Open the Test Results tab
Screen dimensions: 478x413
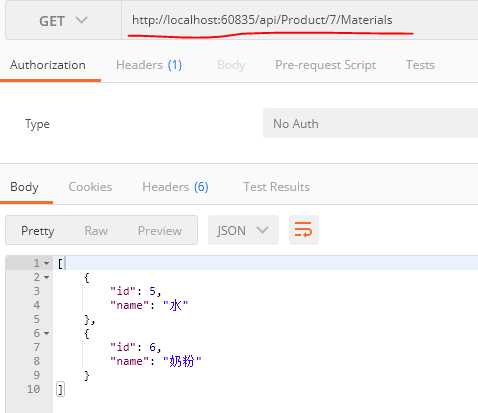(x=277, y=187)
